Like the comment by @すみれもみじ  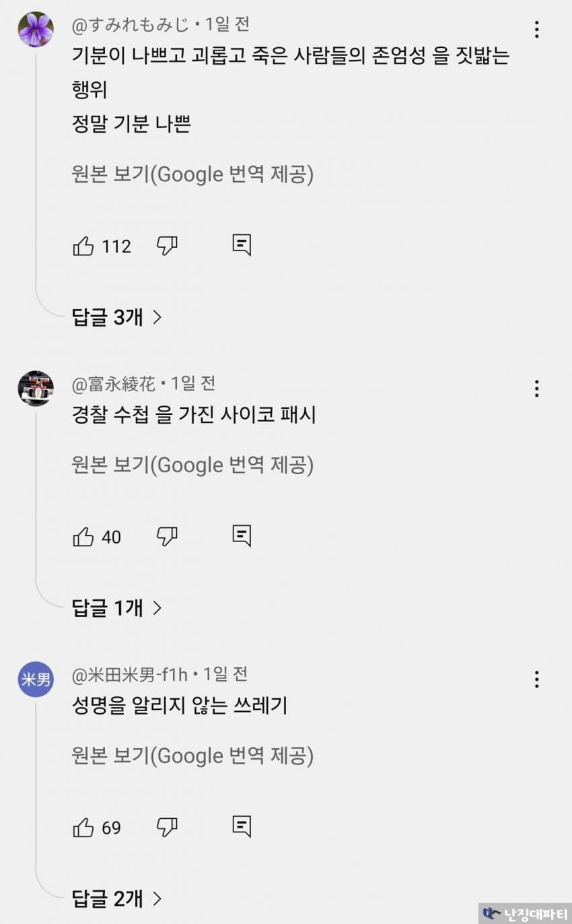coord(83,246)
